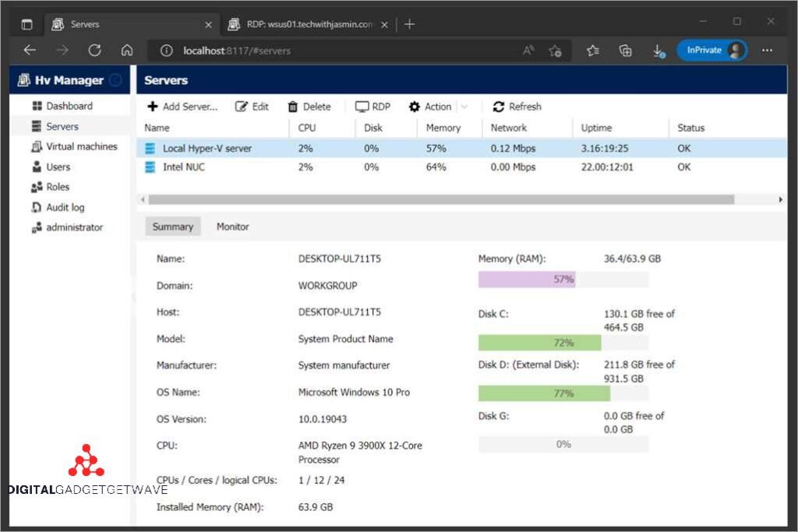Click the Add Server plus icon

click(153, 107)
